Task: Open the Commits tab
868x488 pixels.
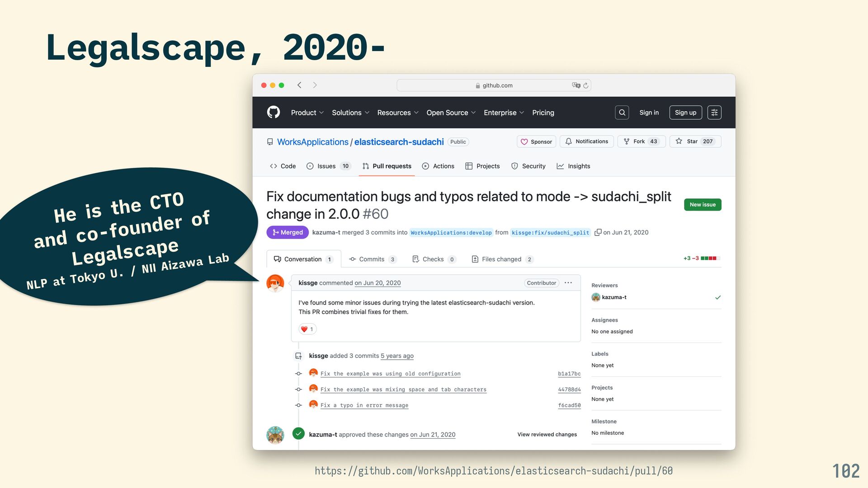Action: click(x=372, y=259)
